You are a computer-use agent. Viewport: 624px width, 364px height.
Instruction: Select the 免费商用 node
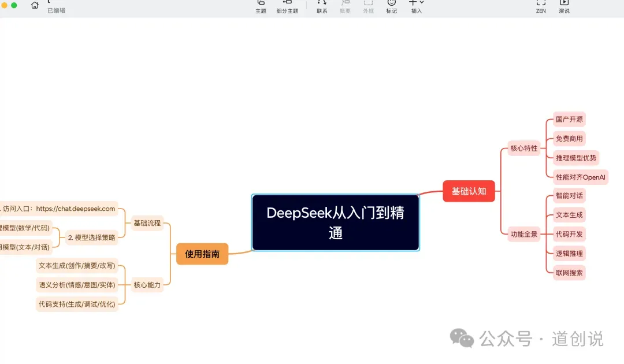pyautogui.click(x=569, y=139)
